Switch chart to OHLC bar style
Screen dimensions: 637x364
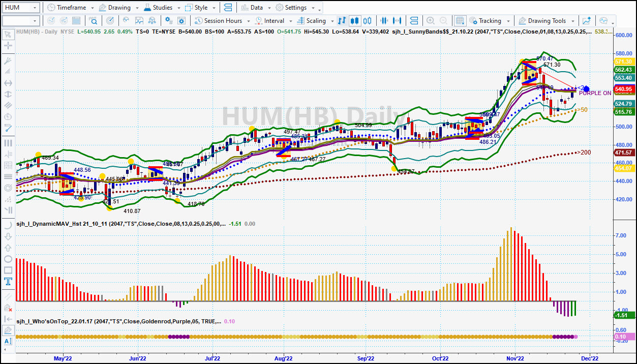point(342,21)
